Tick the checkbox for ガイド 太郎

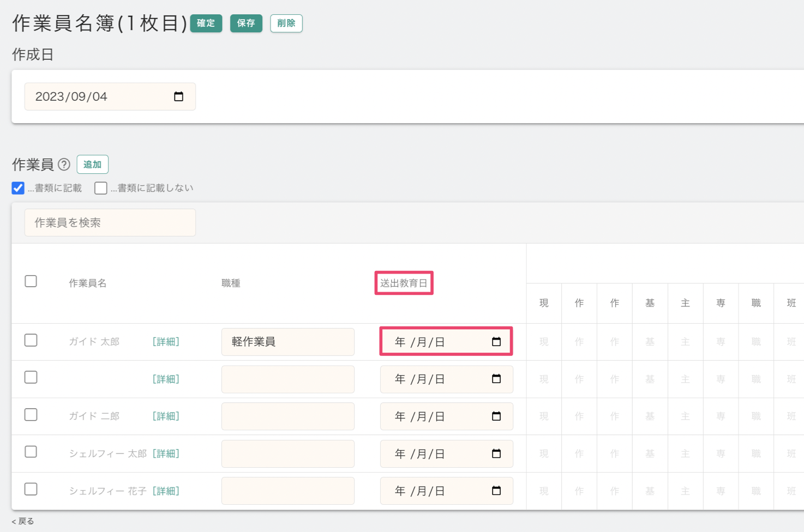click(31, 341)
